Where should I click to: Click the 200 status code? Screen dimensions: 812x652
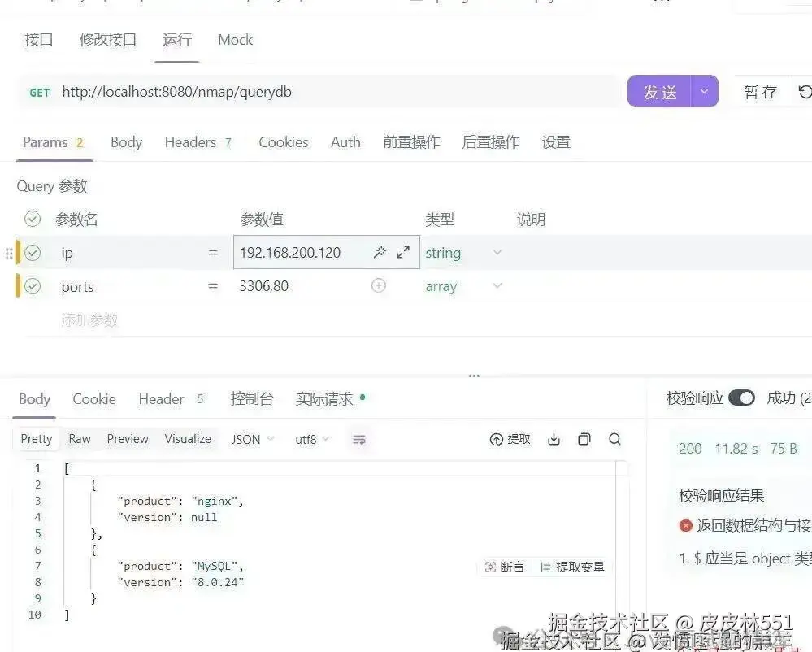pos(690,449)
